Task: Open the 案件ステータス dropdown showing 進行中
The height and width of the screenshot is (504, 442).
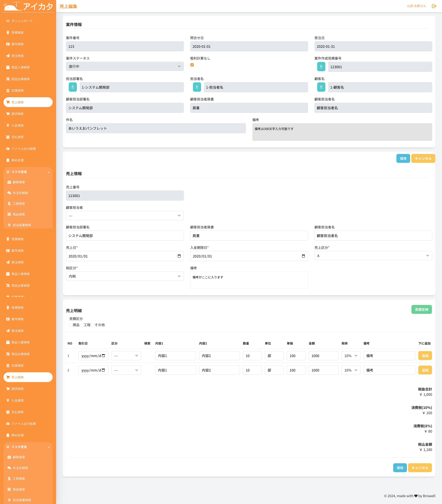Action: click(125, 67)
